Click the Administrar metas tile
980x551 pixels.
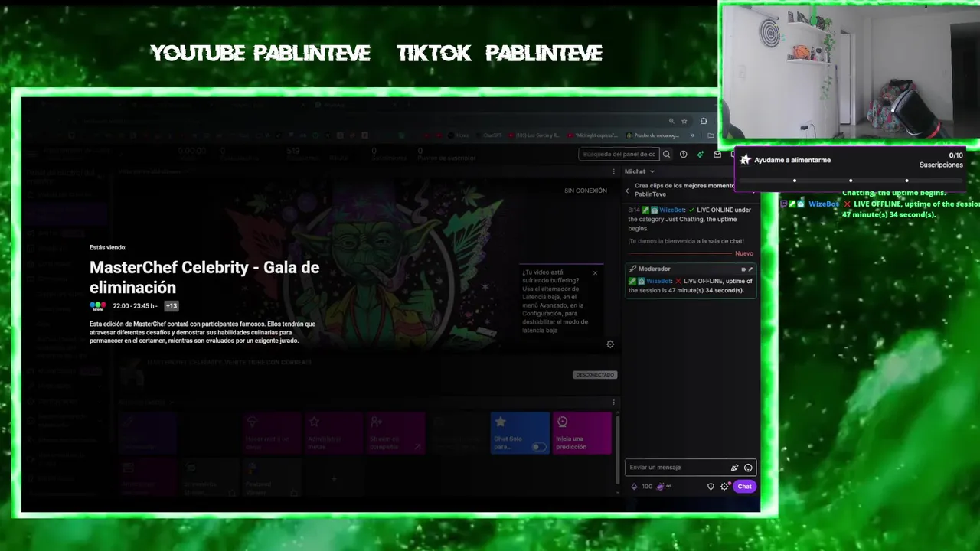[333, 433]
